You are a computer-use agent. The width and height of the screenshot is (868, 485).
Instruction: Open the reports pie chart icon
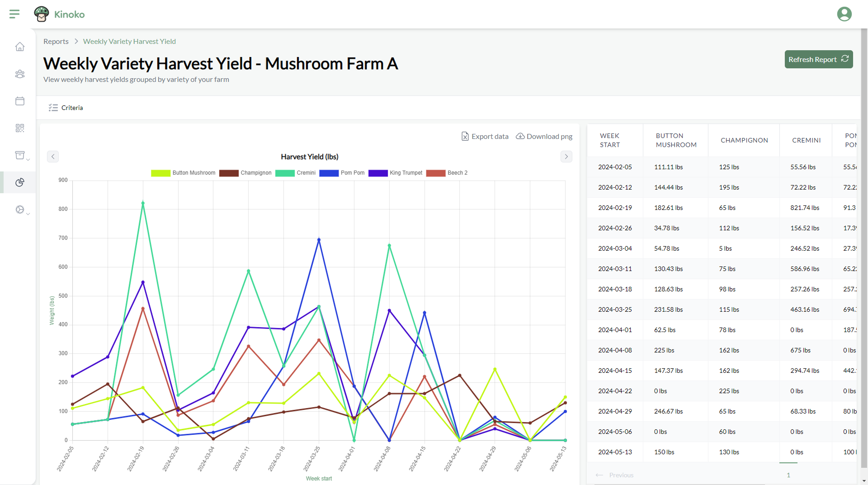point(20,182)
